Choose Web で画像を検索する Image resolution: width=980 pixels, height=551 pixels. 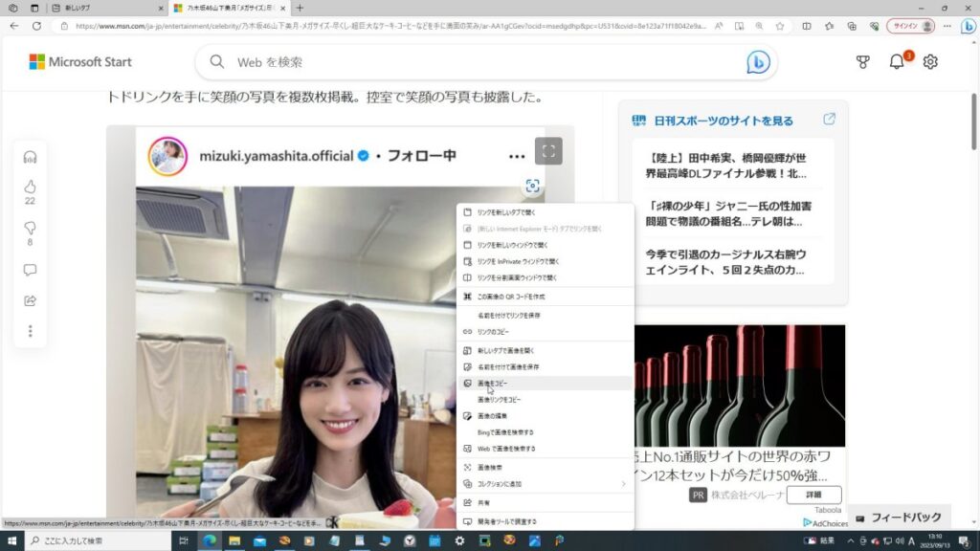545,449
